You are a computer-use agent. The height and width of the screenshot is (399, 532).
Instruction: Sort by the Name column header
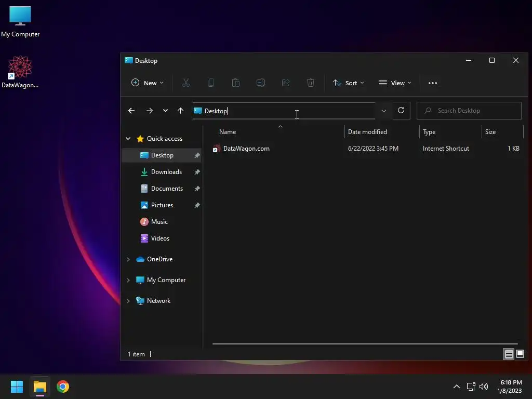(228, 132)
